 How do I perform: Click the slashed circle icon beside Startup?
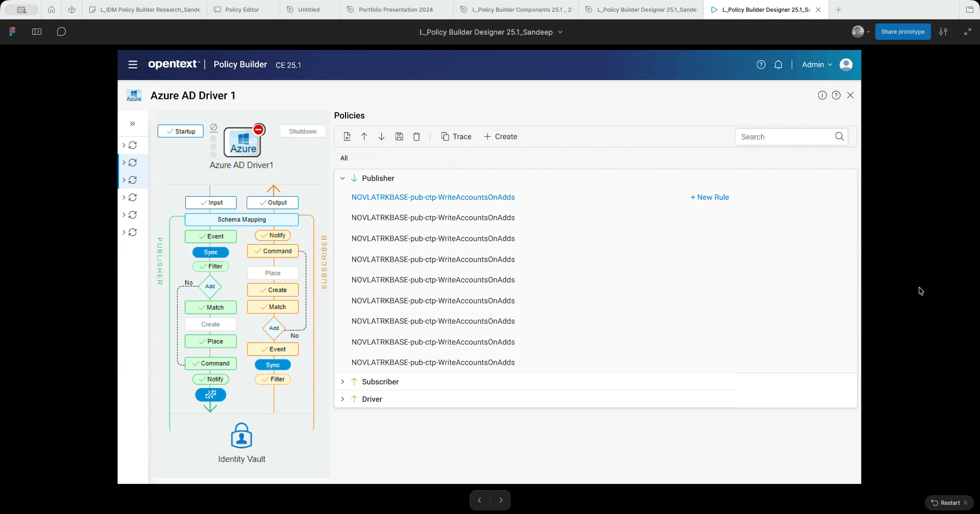click(x=214, y=127)
